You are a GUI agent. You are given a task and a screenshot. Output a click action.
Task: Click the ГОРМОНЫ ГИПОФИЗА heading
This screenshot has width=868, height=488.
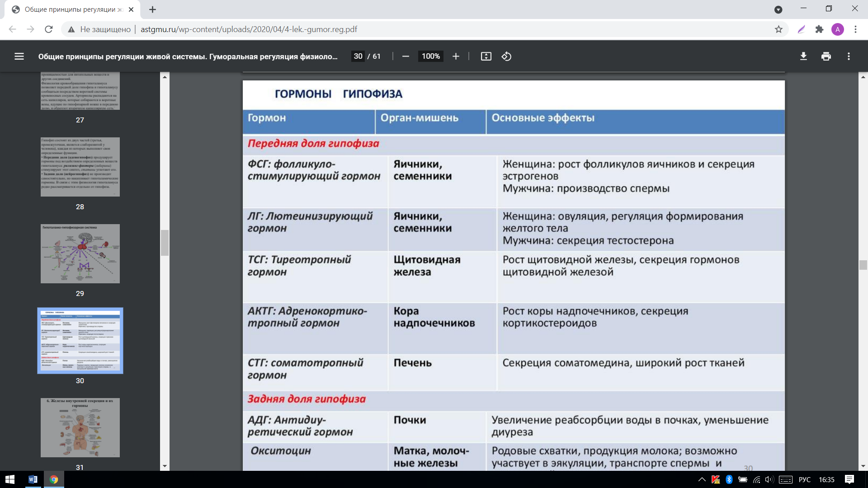point(338,94)
